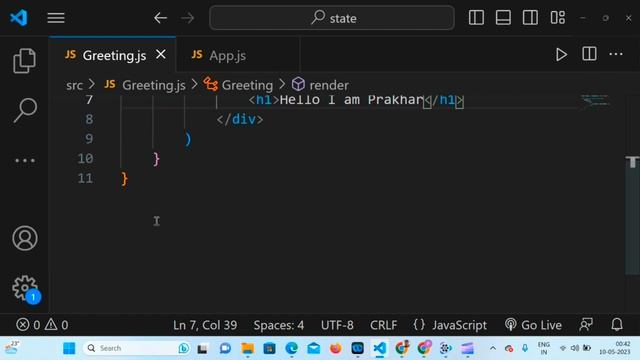Screen dimensions: 640x360
Task: Open the volume tray icon
Action: (x=575, y=348)
